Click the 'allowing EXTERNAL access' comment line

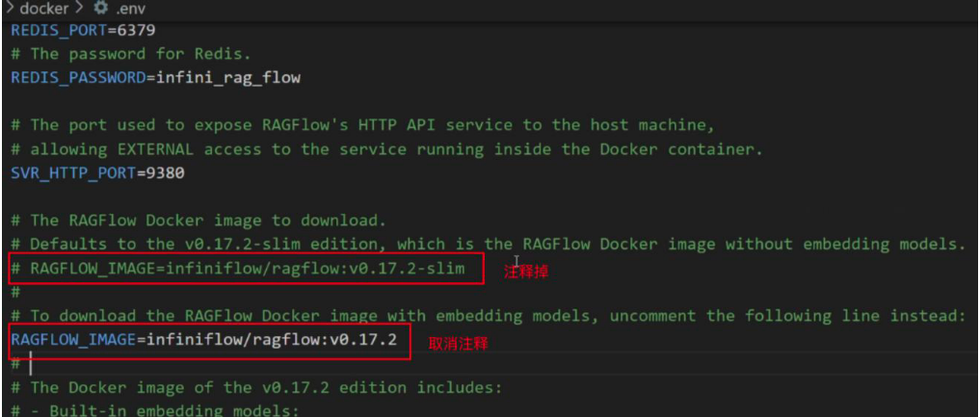click(x=385, y=149)
